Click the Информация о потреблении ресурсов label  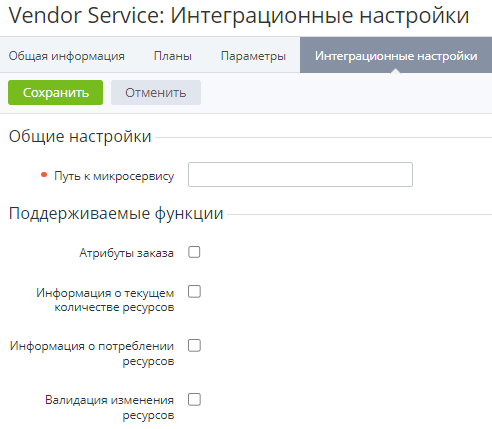92,353
